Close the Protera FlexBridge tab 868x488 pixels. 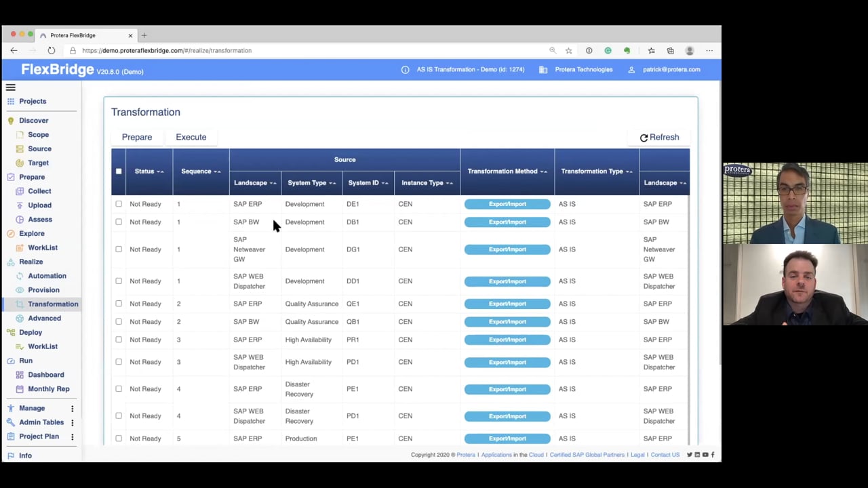130,35
